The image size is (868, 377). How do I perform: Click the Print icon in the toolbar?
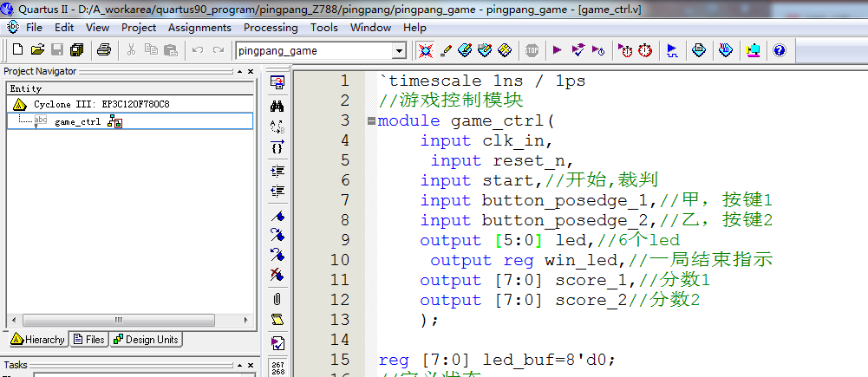pos(103,50)
